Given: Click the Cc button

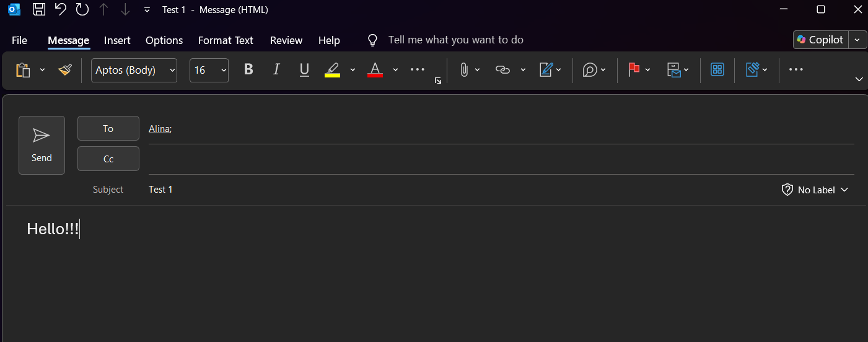Looking at the screenshot, I should tap(108, 159).
